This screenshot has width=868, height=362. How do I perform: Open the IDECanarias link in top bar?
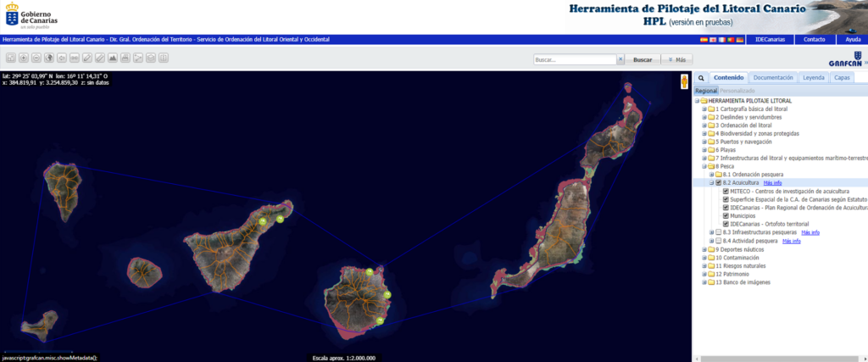click(x=770, y=39)
